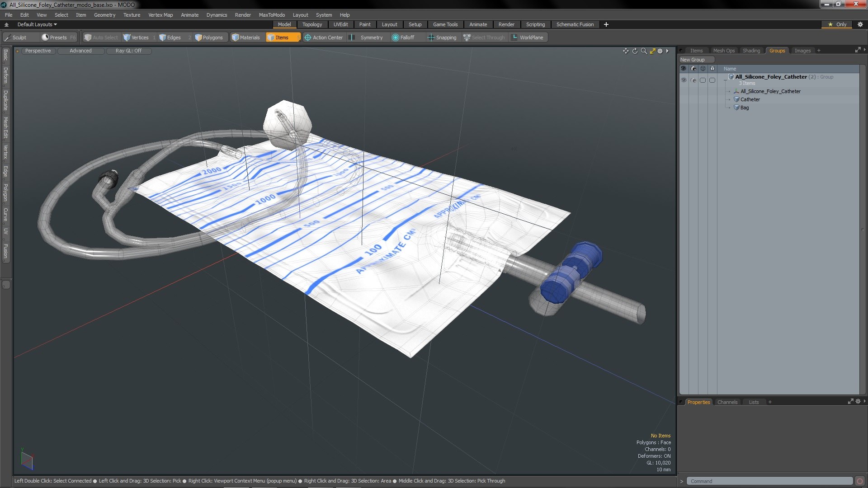Open the Geometry menu
The image size is (868, 488).
pyautogui.click(x=104, y=15)
